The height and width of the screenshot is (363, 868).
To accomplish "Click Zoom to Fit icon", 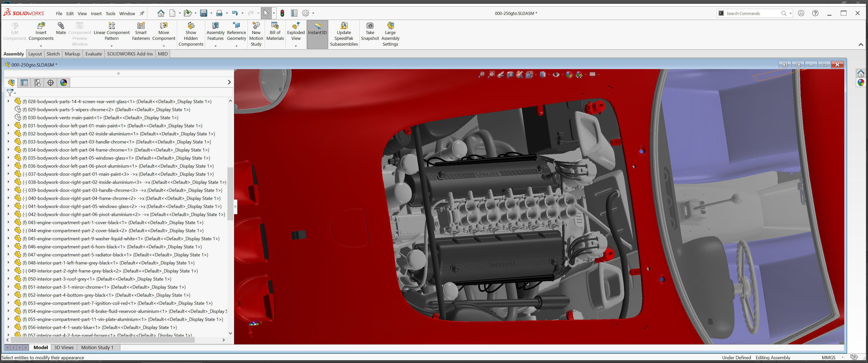I will click(x=481, y=74).
